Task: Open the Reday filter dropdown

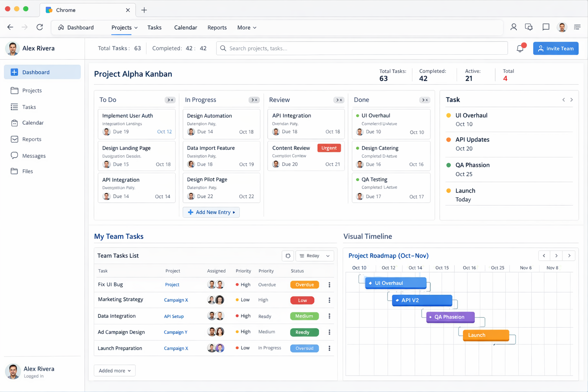Action: coord(315,256)
